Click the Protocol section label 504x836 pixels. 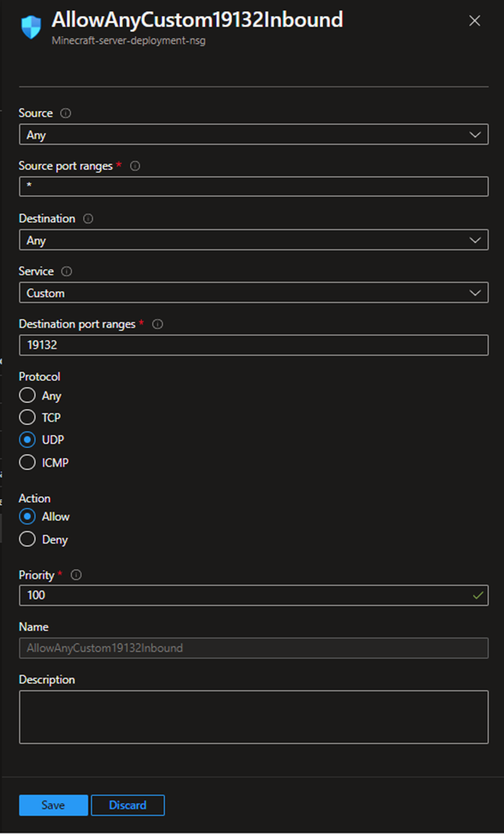tap(40, 377)
